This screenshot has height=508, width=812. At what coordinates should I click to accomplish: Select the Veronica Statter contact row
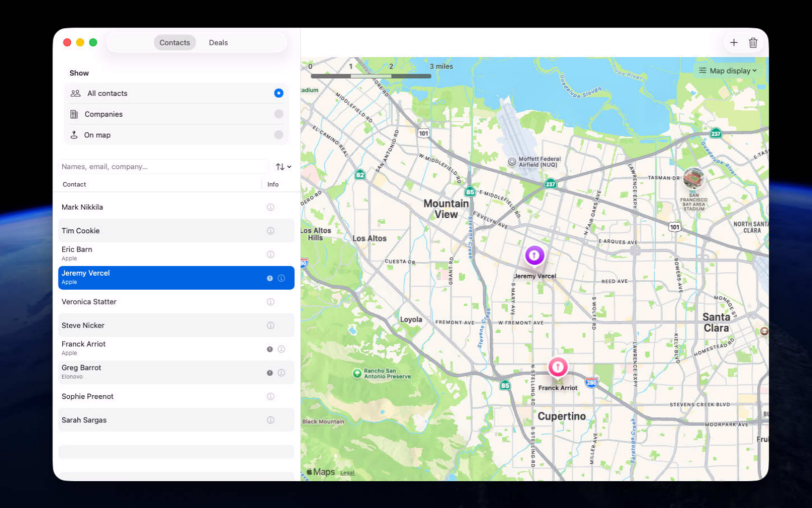pos(176,302)
